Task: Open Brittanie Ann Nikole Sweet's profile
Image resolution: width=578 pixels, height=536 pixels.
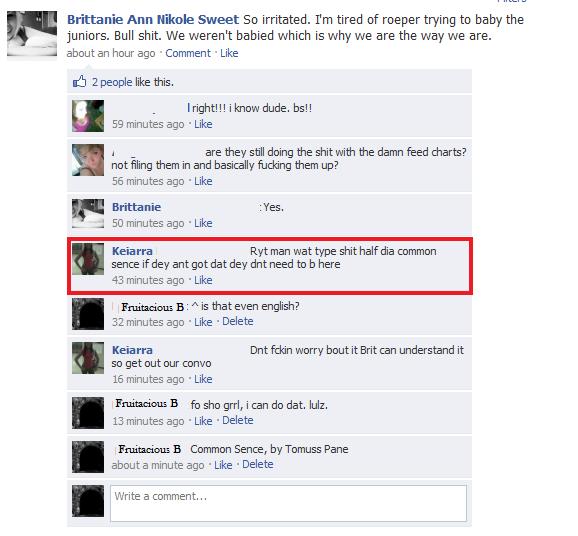Action: (153, 19)
